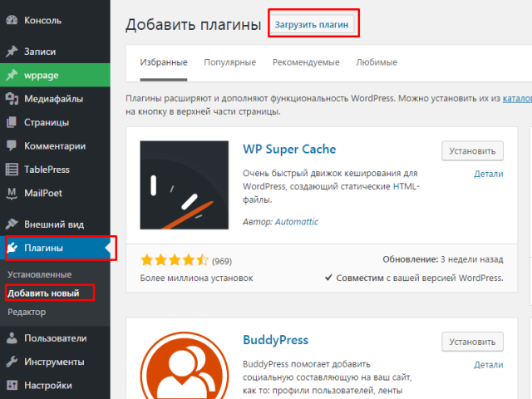Click the Более миллиона установок text
The image size is (532, 399).
[x=196, y=278]
